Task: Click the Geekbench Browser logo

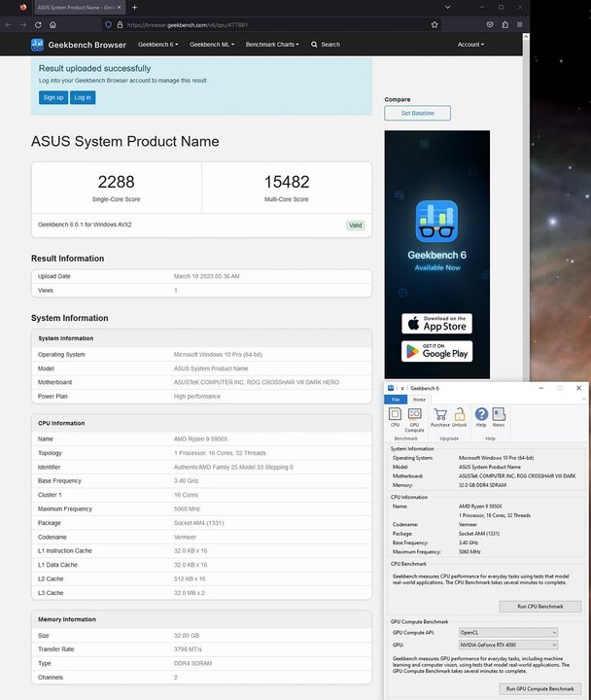Action: (78, 44)
